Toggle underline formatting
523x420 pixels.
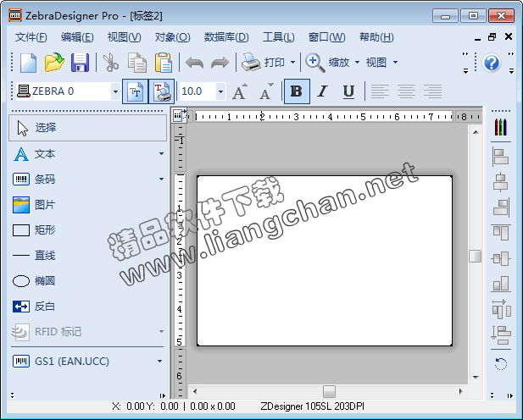[x=348, y=91]
